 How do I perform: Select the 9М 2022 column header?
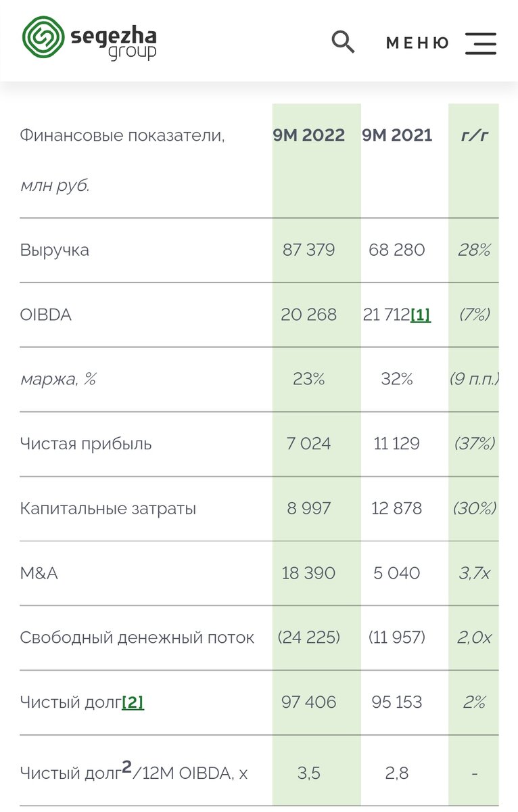point(309,135)
